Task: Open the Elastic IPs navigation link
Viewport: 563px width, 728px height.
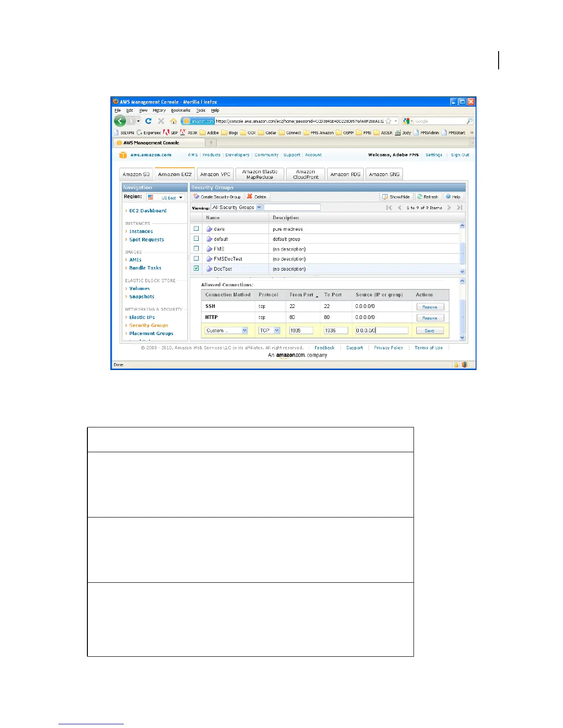Action: [142, 317]
